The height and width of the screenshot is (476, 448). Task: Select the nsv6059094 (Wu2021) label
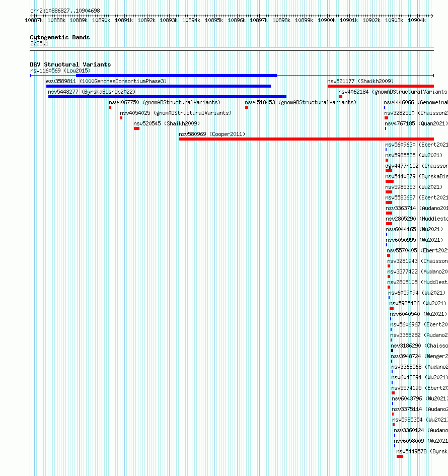417,293
